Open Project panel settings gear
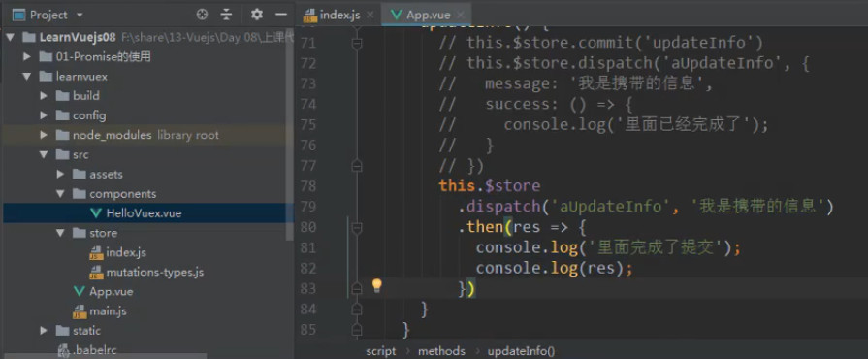The image size is (868, 359). pos(257,15)
